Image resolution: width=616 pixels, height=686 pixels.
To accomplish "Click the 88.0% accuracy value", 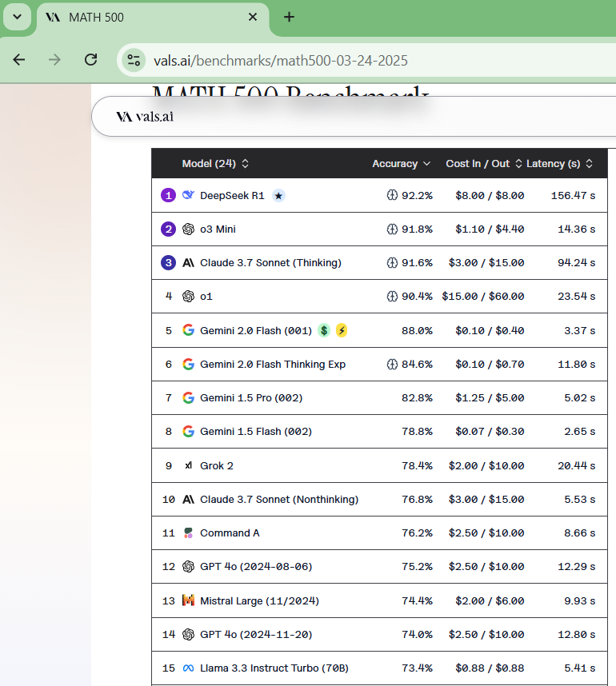I will [x=418, y=330].
